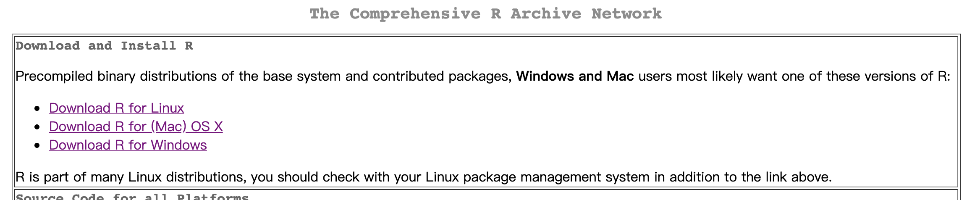Click the word Comprehensive in the title

(415, 14)
